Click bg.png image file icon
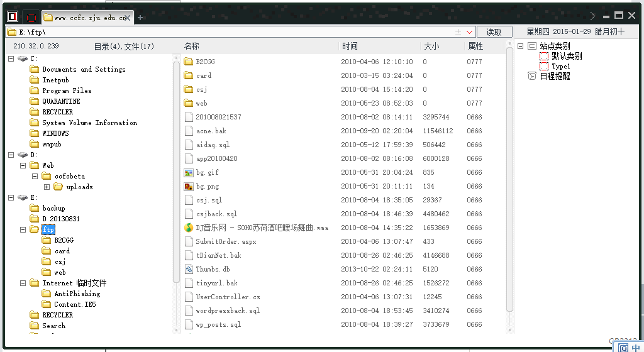This screenshot has height=352, width=644. (189, 186)
